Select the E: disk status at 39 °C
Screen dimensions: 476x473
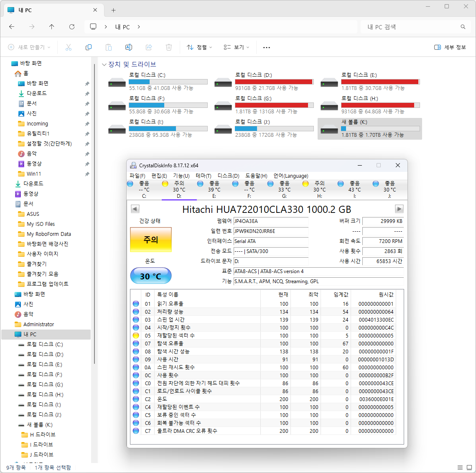click(x=214, y=189)
